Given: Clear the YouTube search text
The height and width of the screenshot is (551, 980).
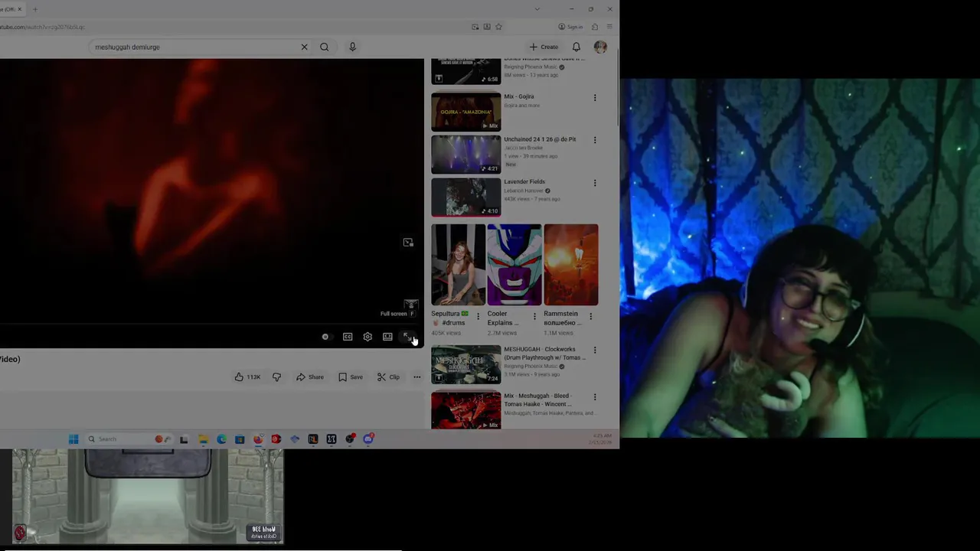Looking at the screenshot, I should (304, 47).
